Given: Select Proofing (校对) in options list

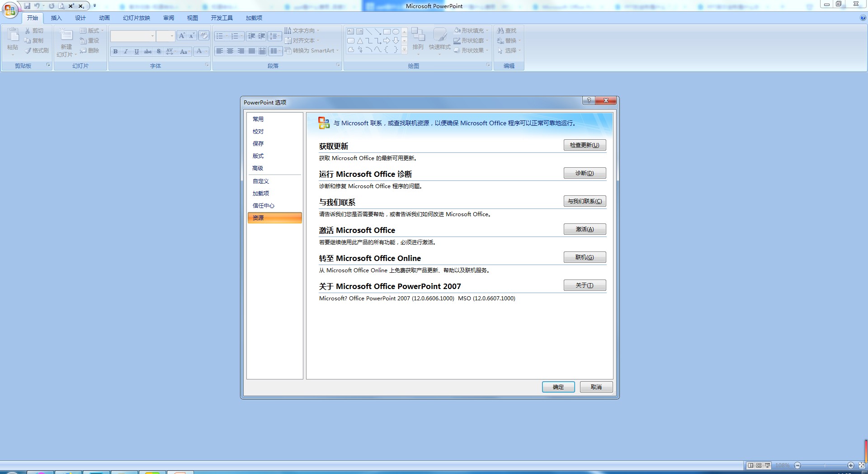Looking at the screenshot, I should point(275,132).
